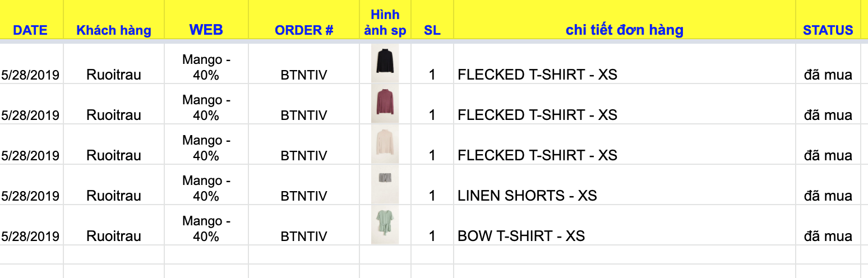This screenshot has height=278, width=868.
Task: Select the Khách hàng header cell
Action: [114, 30]
